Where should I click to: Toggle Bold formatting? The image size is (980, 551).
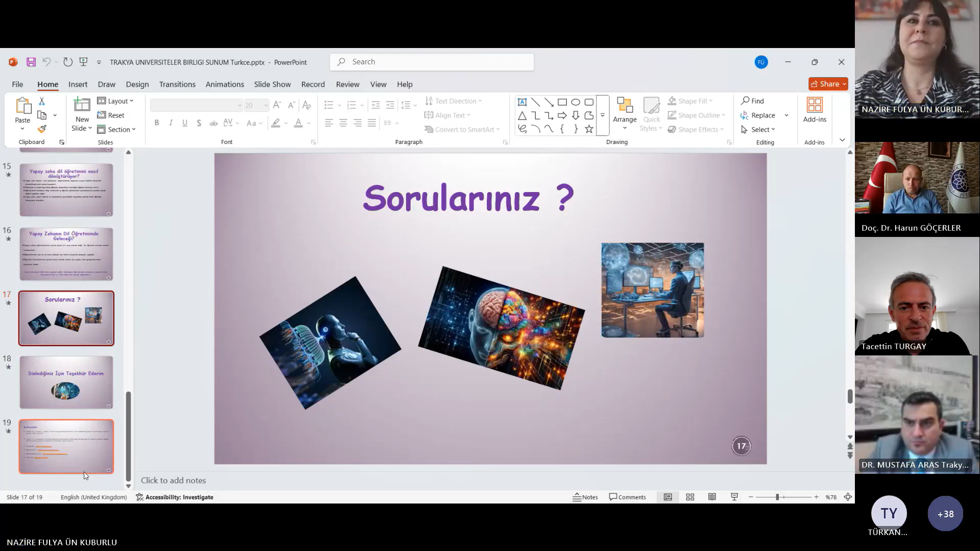[x=157, y=123]
